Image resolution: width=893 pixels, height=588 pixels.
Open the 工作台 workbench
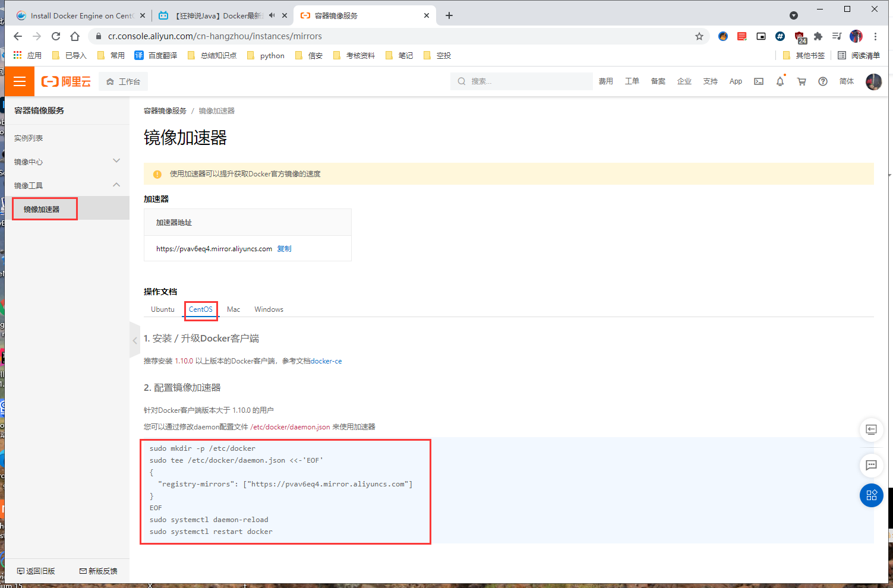click(x=124, y=81)
